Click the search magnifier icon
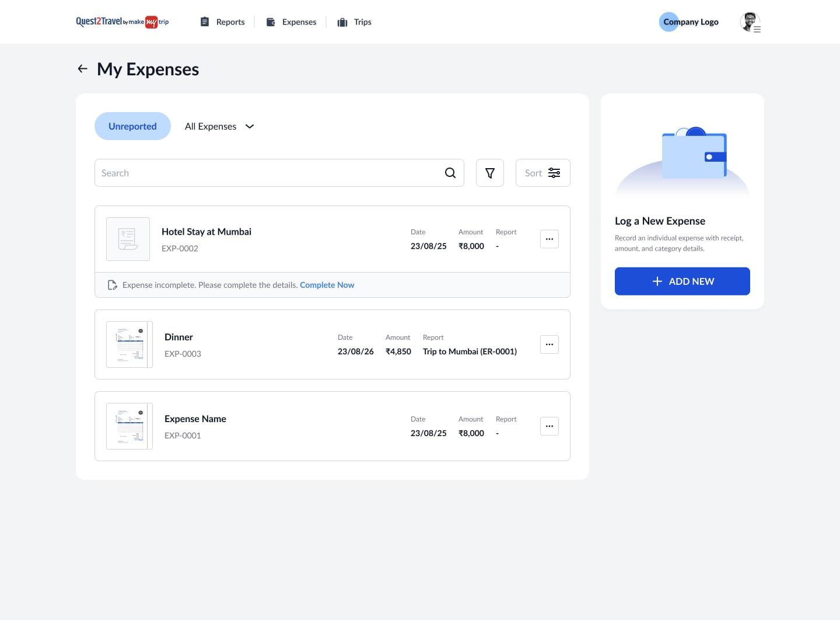Viewport: 840px width, 620px height. coord(450,173)
